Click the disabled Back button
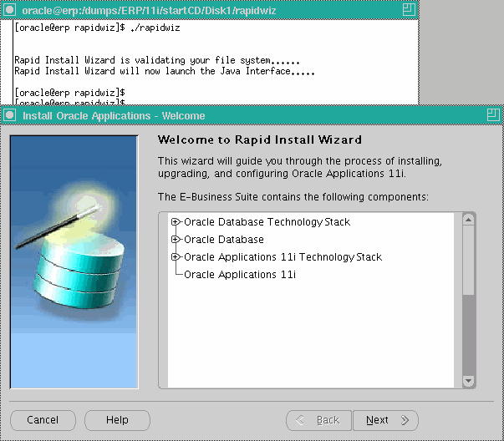Image resolution: width=504 pixels, height=441 pixels. [x=318, y=420]
